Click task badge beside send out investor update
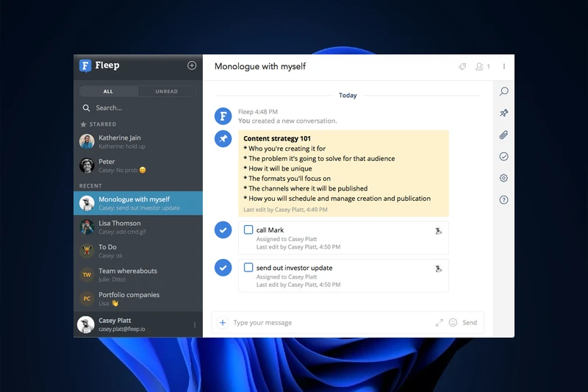Image resolution: width=588 pixels, height=392 pixels. (223, 268)
